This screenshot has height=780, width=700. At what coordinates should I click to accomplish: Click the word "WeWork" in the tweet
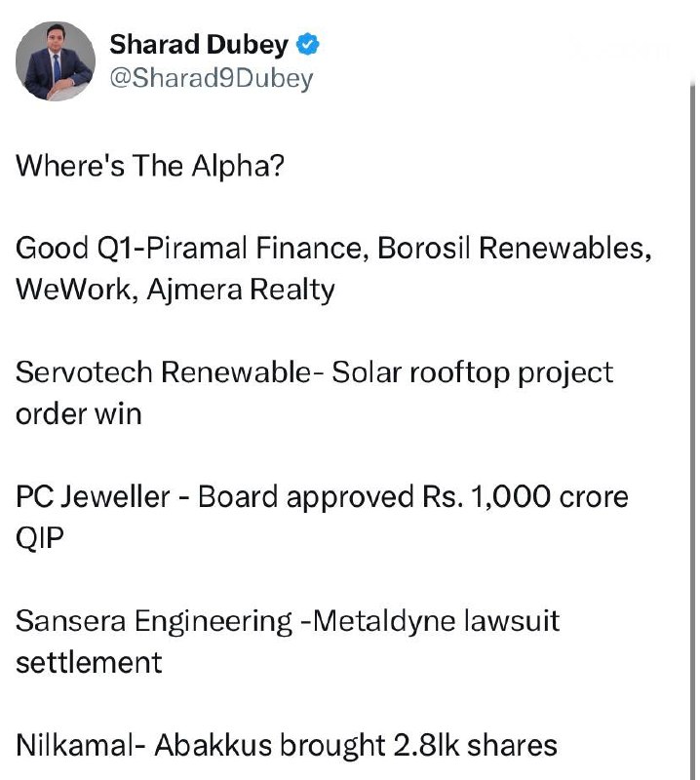tap(73, 289)
